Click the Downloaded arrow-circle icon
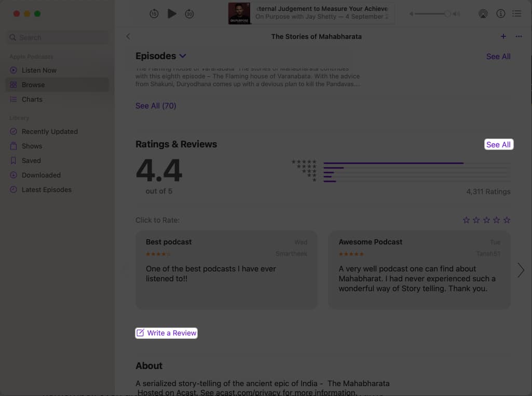Screen dimensions: 532x396 click(13, 175)
